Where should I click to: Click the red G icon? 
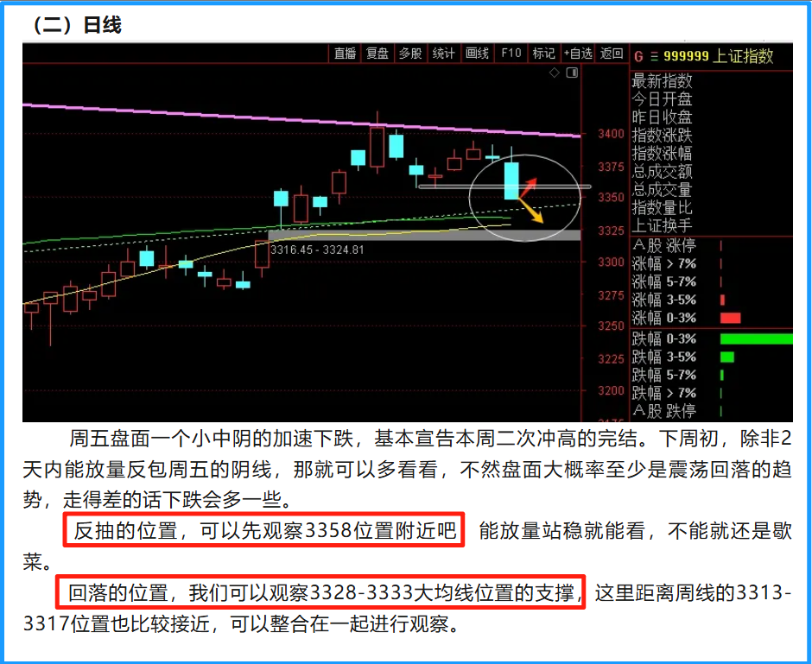[x=638, y=56]
